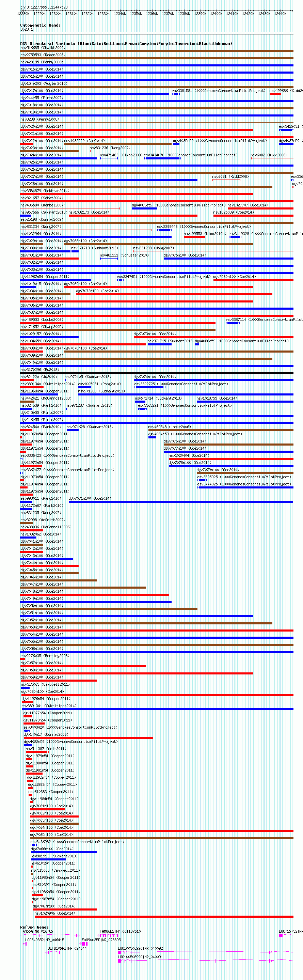Open esv3891340 (Suktitipat2014) variant
The width and height of the screenshot is (303, 980).
pyautogui.click(x=48, y=384)
